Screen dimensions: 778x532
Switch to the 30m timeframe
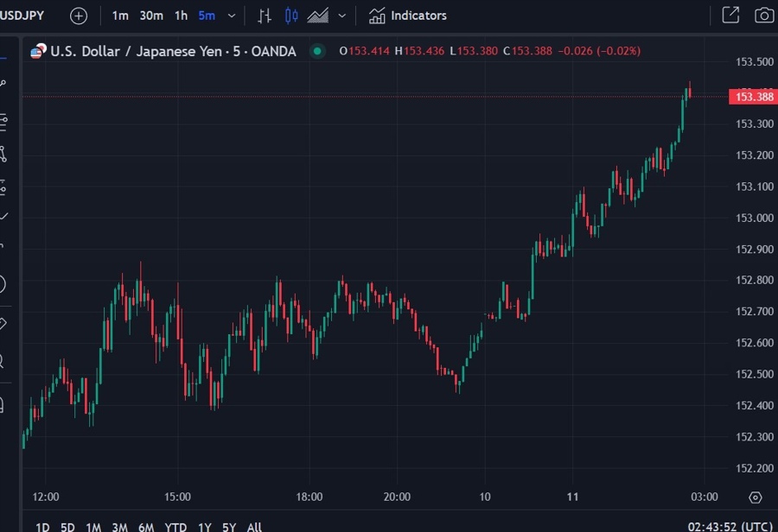click(x=151, y=16)
